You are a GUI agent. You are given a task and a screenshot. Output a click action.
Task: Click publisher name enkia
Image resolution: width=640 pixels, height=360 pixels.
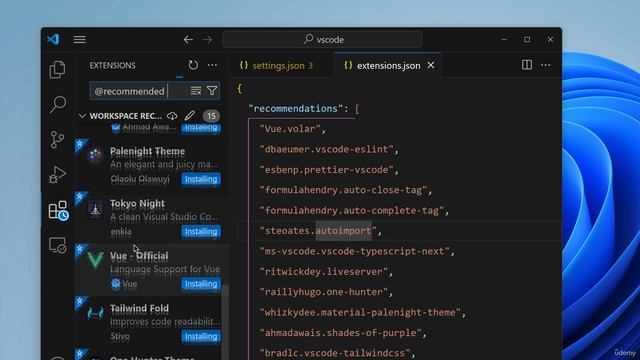[x=121, y=231]
